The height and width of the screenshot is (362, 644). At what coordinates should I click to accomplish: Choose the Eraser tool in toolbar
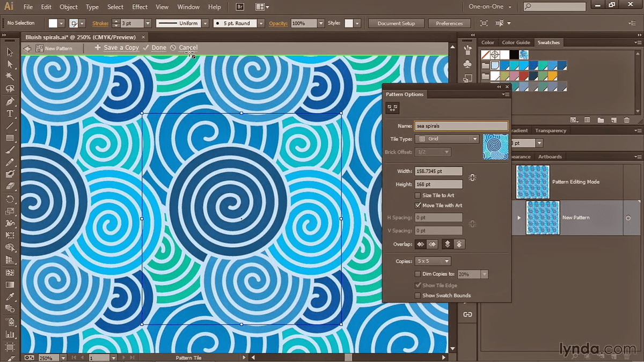(10, 186)
